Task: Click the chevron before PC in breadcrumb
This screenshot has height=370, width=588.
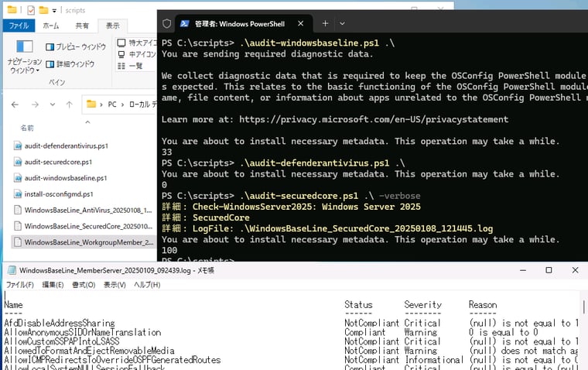Action: [x=101, y=104]
